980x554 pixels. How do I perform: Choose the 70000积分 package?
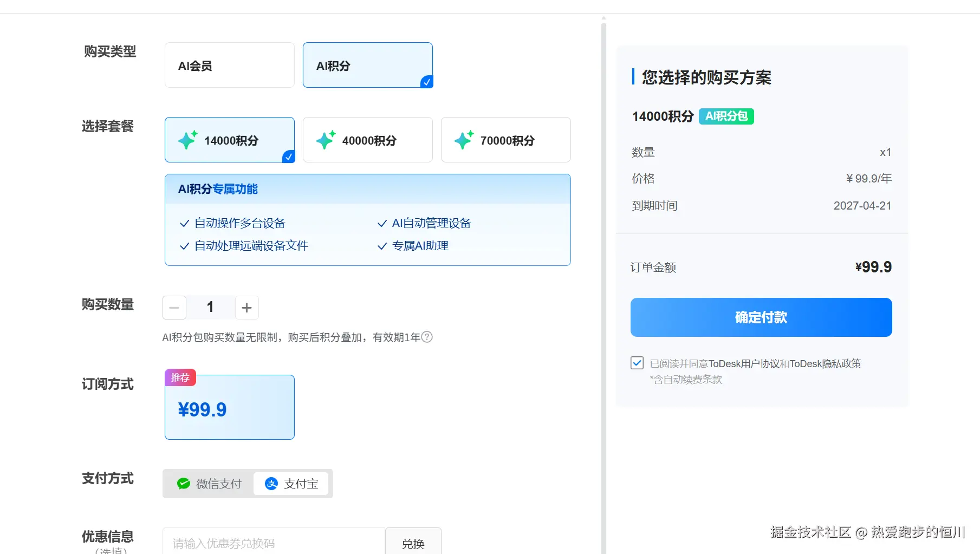point(506,140)
